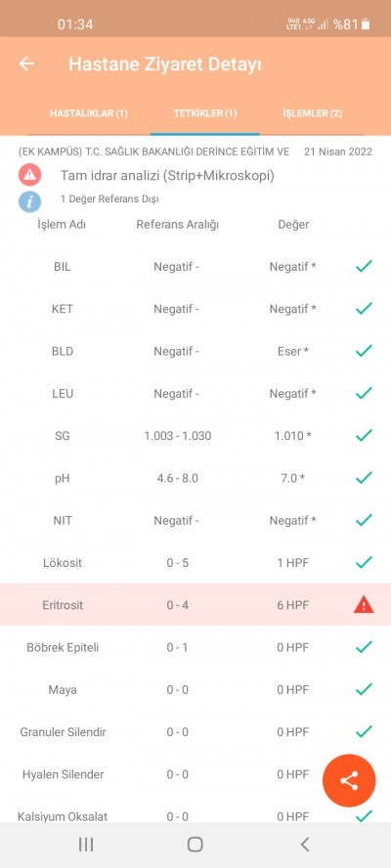This screenshot has width=391, height=868.
Task: Switch to HASTALIKLAR (1) tab
Action: (x=89, y=113)
